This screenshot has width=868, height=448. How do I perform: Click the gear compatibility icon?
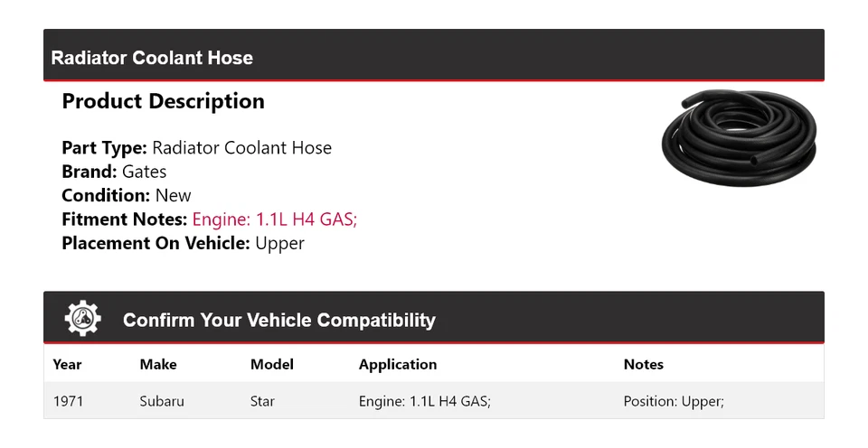pyautogui.click(x=83, y=319)
